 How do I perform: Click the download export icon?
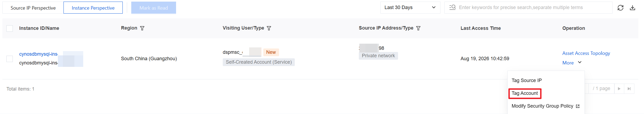point(633,8)
